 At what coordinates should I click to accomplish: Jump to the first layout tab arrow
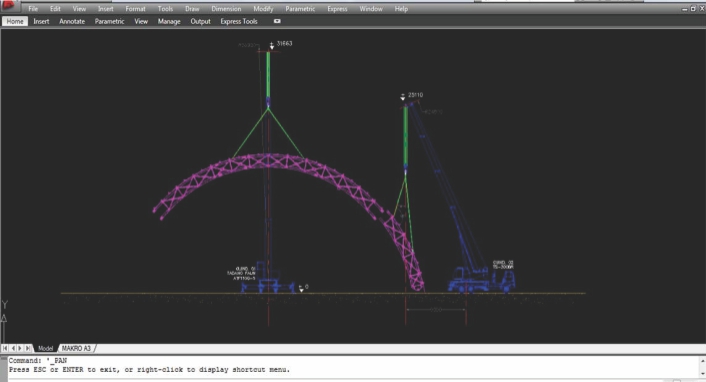click(x=5, y=348)
